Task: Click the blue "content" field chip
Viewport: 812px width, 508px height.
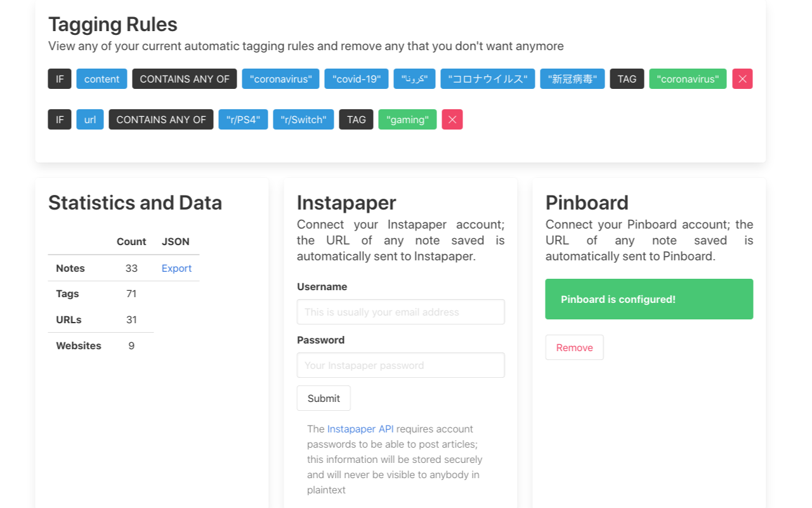Action: (101, 79)
